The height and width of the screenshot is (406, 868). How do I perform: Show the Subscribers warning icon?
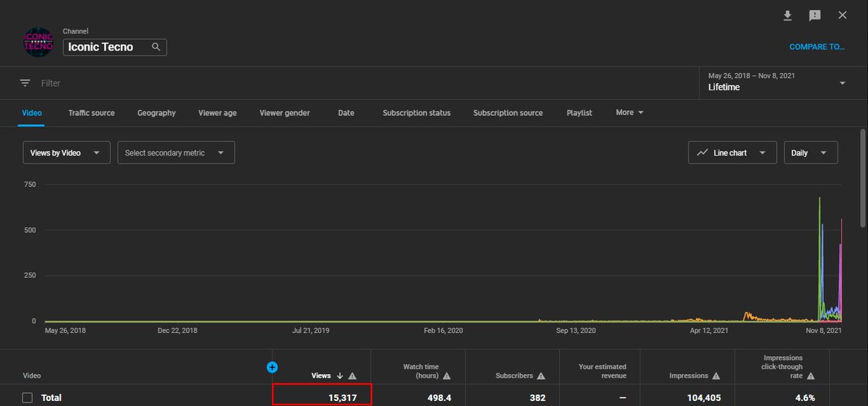click(540, 376)
